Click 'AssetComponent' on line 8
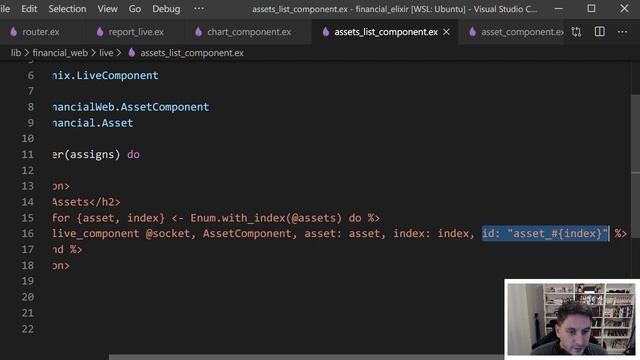This screenshot has height=360, width=640. coord(165,107)
